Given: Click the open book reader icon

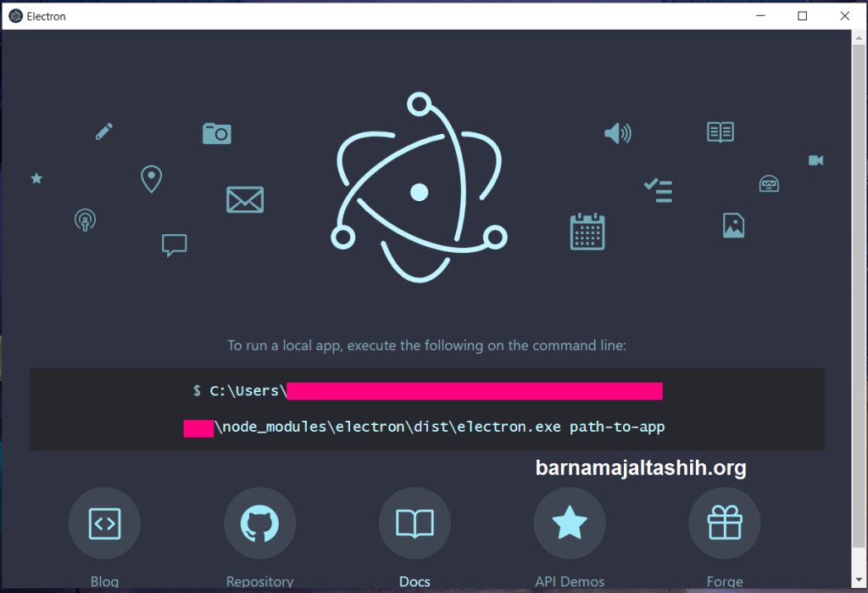Looking at the screenshot, I should point(721,131).
